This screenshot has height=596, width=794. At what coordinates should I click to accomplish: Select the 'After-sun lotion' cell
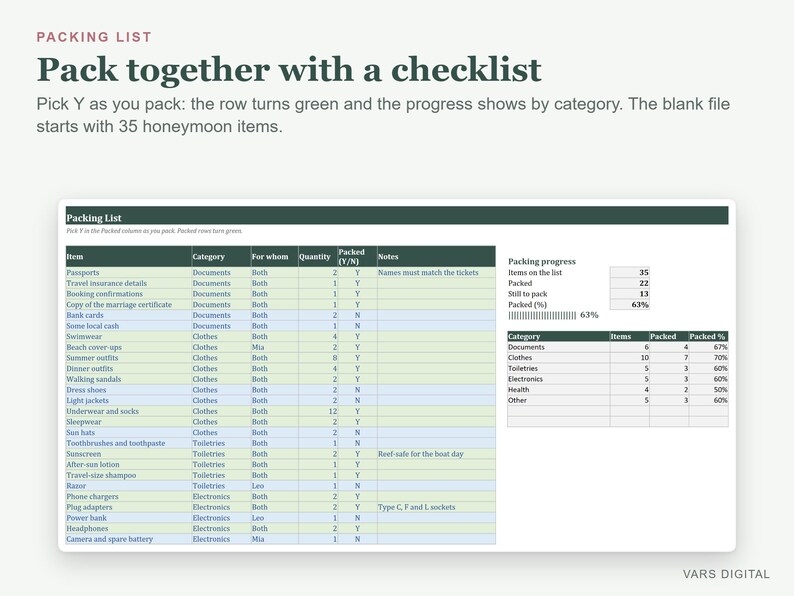[x=129, y=464]
